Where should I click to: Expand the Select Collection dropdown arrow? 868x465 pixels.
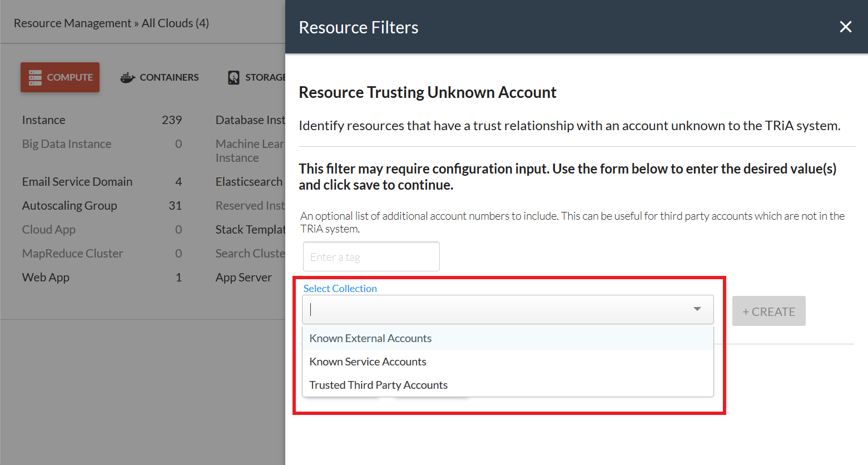click(697, 309)
